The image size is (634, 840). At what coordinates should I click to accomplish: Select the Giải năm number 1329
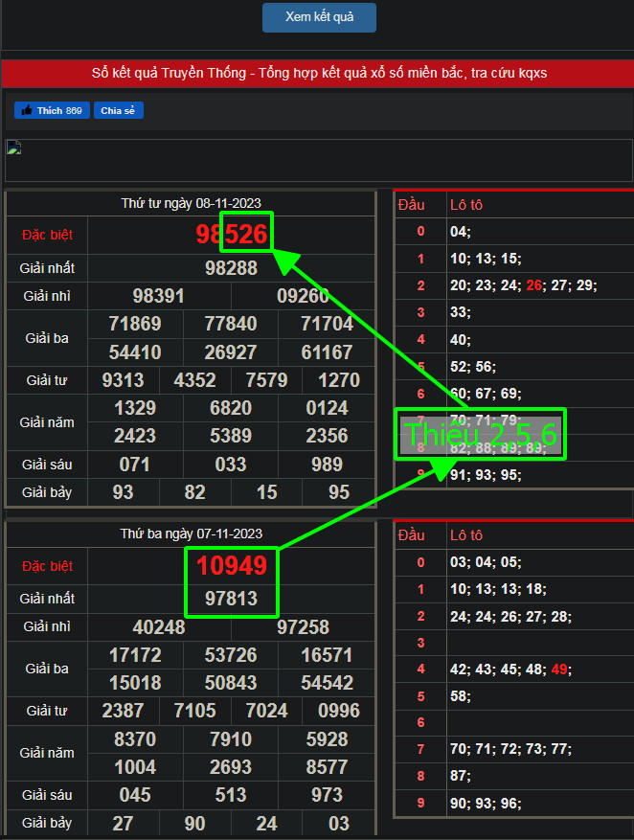click(x=135, y=408)
